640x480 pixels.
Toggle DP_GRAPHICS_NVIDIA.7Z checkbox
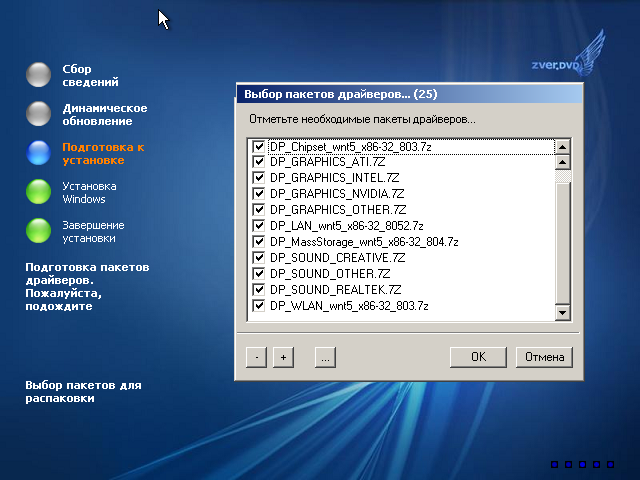click(x=258, y=194)
